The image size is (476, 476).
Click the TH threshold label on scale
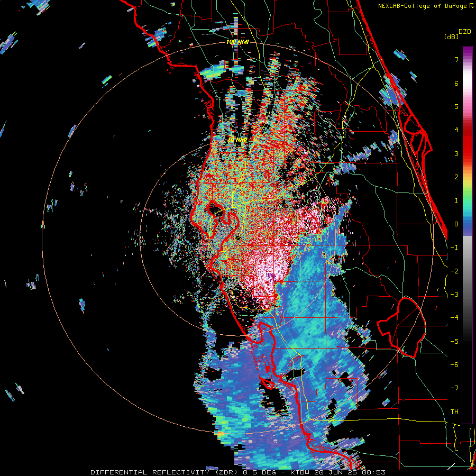[454, 411]
